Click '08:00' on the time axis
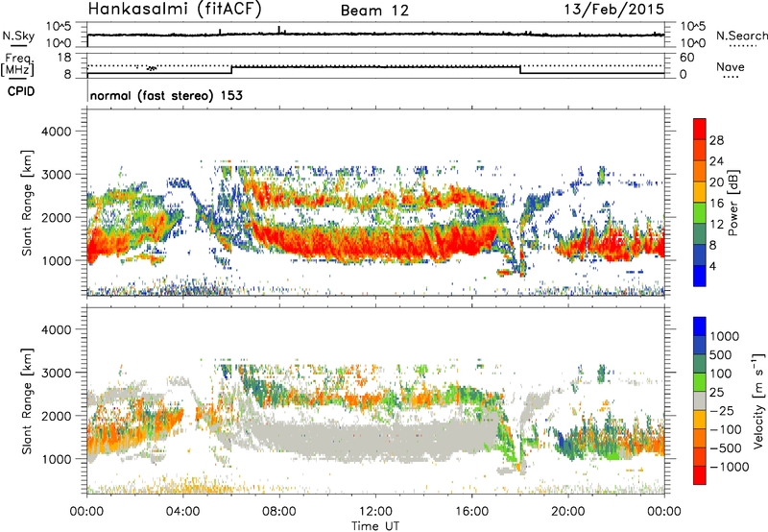Screen dimensions: 768x532 pyautogui.click(x=279, y=512)
